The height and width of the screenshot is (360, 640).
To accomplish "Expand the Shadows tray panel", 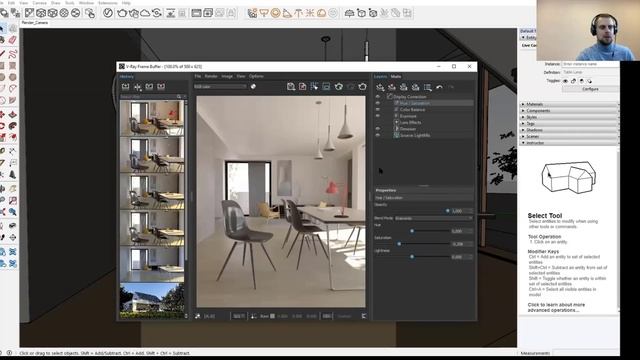I will tap(568, 130).
